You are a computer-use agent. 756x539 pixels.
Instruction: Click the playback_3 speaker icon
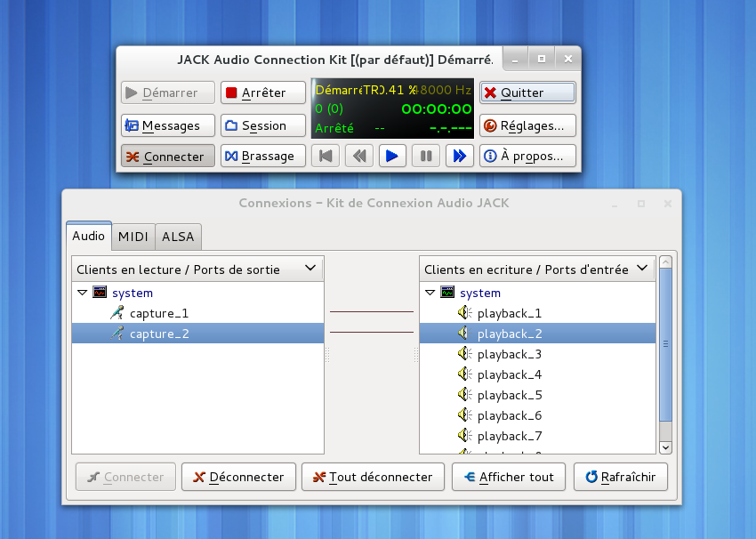pyautogui.click(x=465, y=354)
